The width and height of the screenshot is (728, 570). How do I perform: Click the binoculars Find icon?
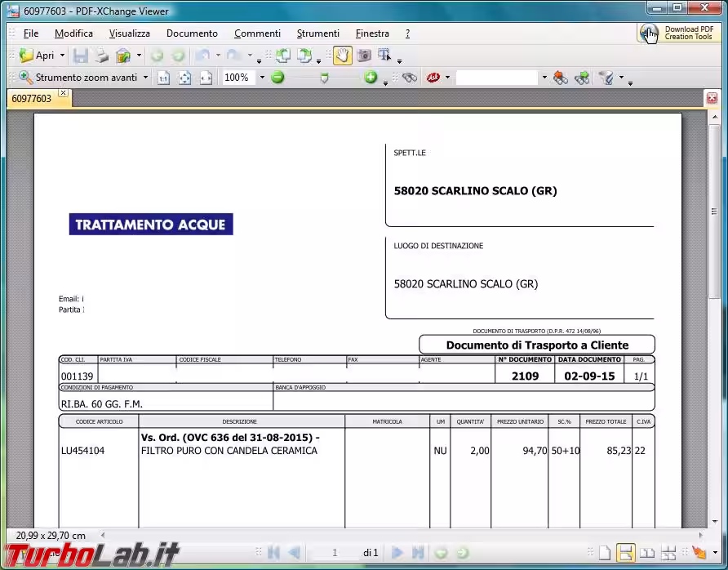(410, 78)
